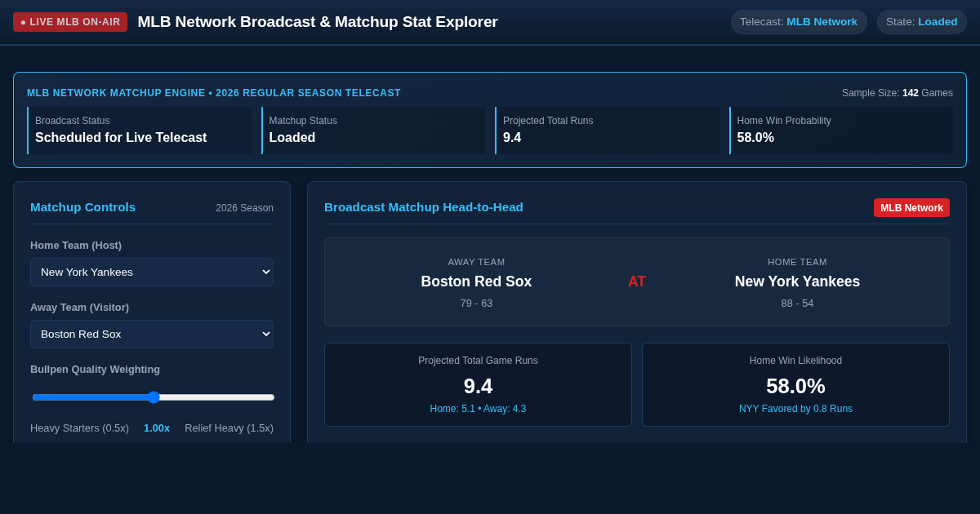The width and height of the screenshot is (980, 514).
Task: Click the New York Yankees home team name
Action: (797, 281)
